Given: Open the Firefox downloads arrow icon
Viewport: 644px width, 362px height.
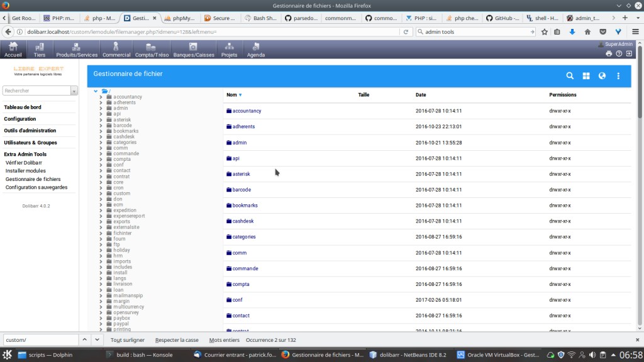Looking at the screenshot, I should tap(572, 31).
